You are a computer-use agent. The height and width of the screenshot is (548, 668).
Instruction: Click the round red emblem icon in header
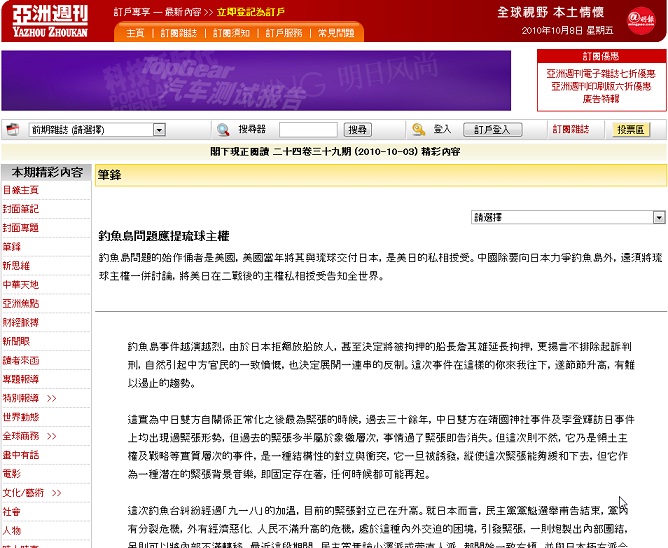[x=640, y=19]
